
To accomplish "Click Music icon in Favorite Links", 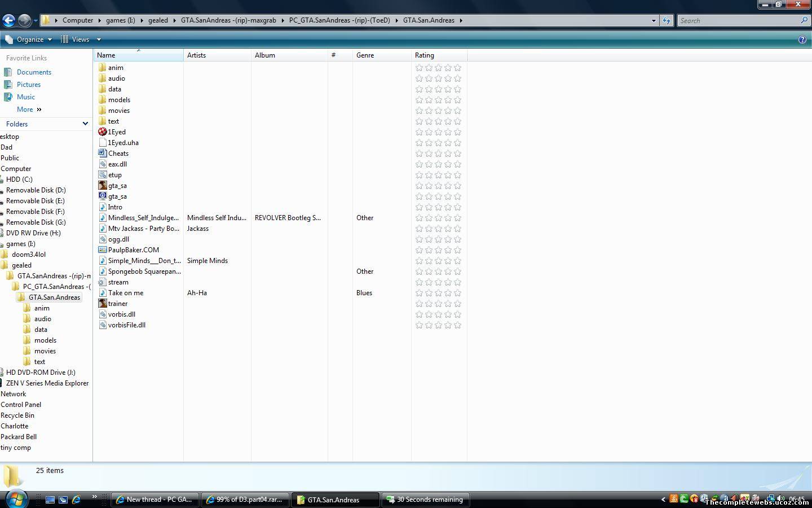I will coord(8,97).
